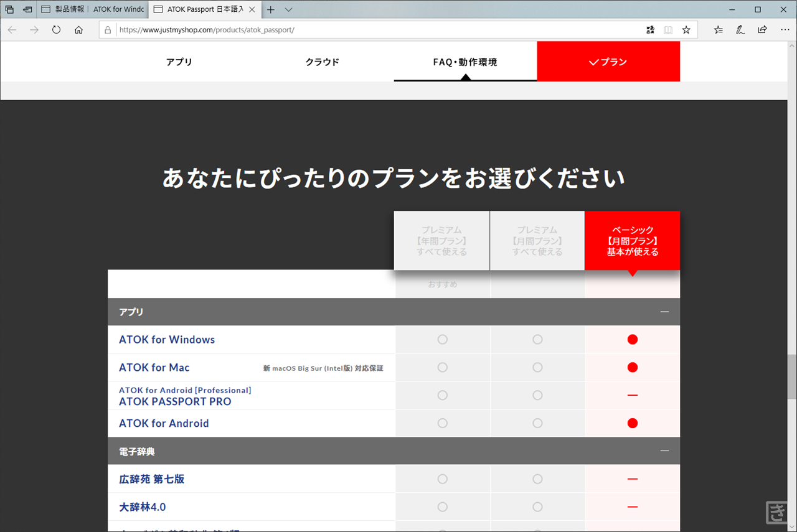The image size is (797, 532).
Task: Open the Favorites hub icon
Action: [x=719, y=30]
